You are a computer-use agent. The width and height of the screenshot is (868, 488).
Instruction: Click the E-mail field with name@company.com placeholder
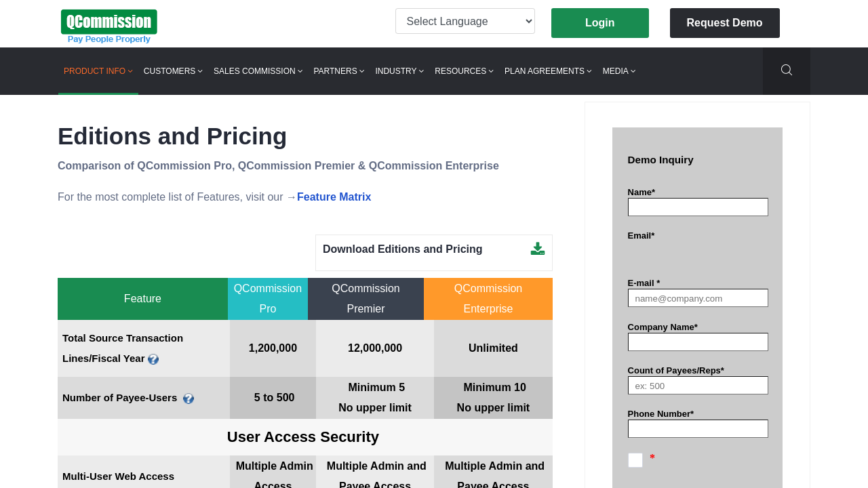pyautogui.click(x=697, y=298)
